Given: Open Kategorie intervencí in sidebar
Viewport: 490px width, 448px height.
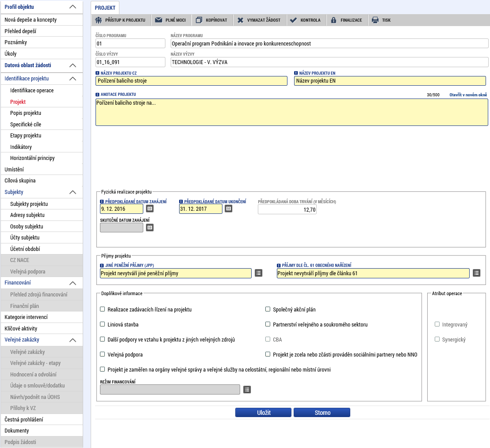Looking at the screenshot, I should click(x=42, y=317).
